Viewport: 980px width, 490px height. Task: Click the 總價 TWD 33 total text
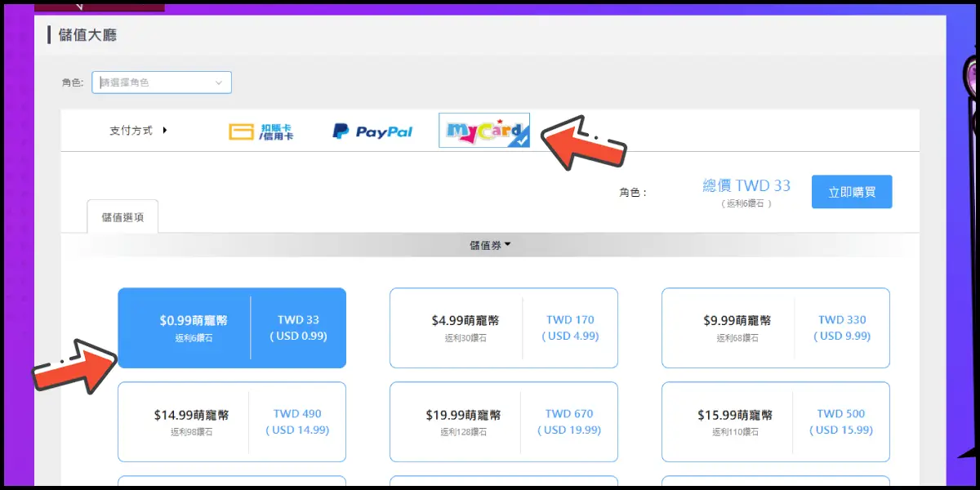click(x=746, y=186)
